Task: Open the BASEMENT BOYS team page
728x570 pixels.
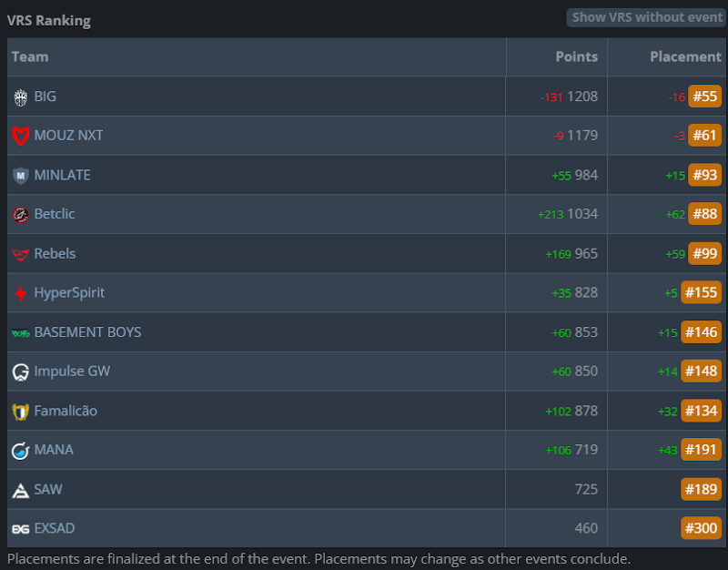Action: (87, 332)
